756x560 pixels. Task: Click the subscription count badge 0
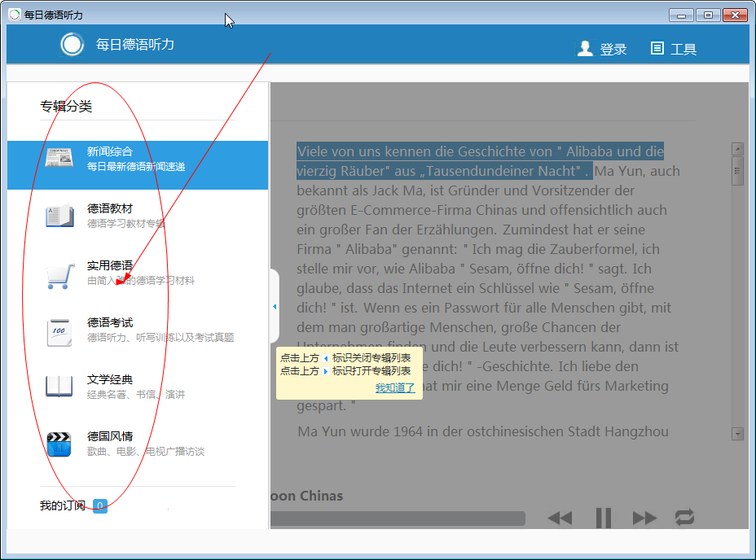(x=100, y=506)
